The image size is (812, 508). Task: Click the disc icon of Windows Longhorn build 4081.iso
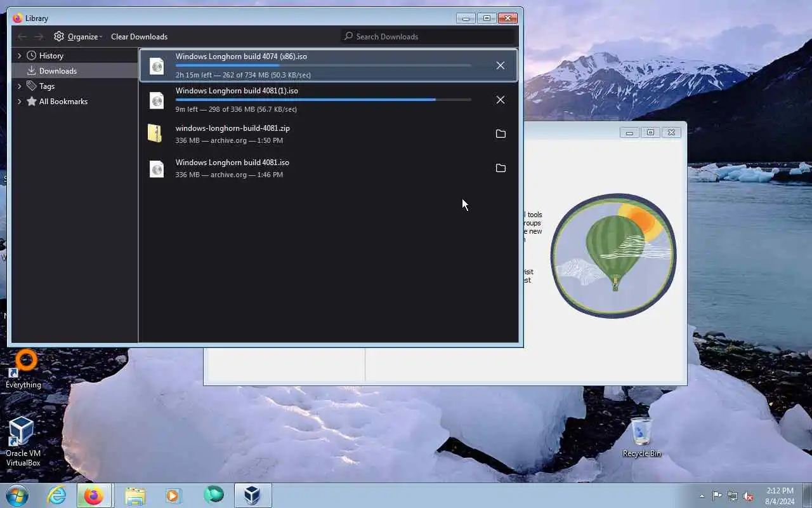point(157,168)
